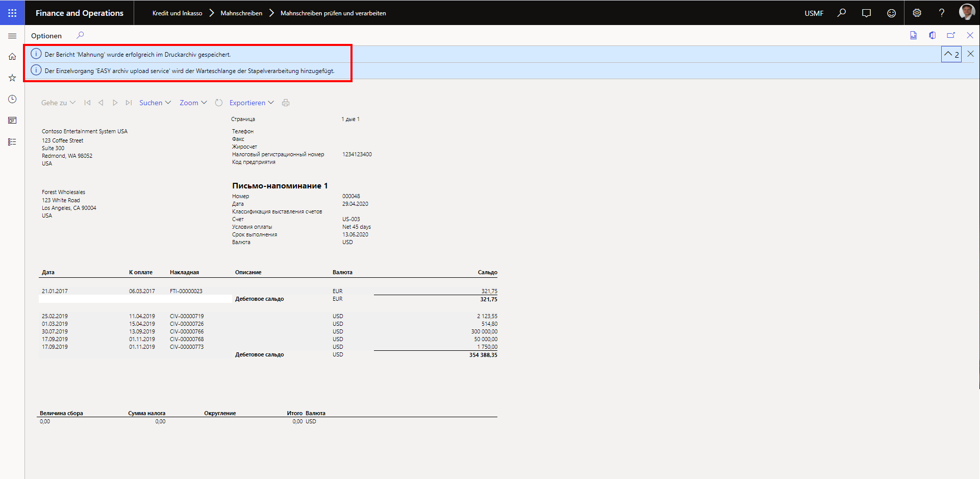
Task: Open the messages chat icon
Action: (866, 13)
